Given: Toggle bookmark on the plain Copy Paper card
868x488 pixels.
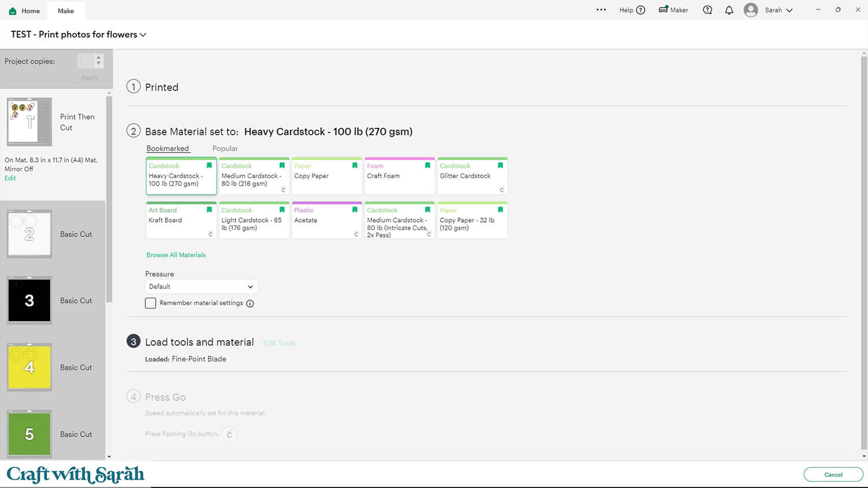Looking at the screenshot, I should click(355, 165).
